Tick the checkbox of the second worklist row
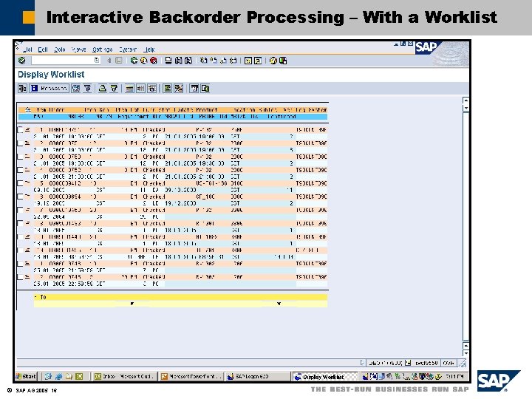532x399 pixels. click(x=21, y=143)
